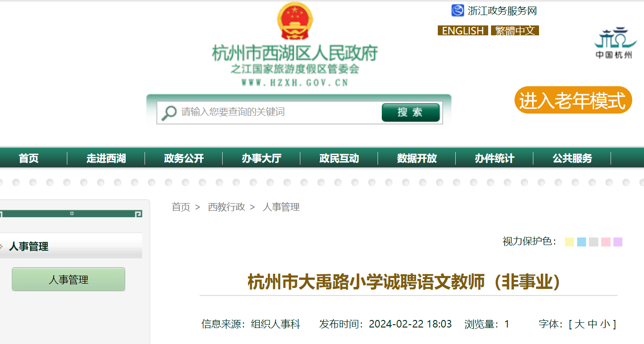The image size is (644, 344).
Task: Open the 中国杭州 logo
Action: [614, 43]
